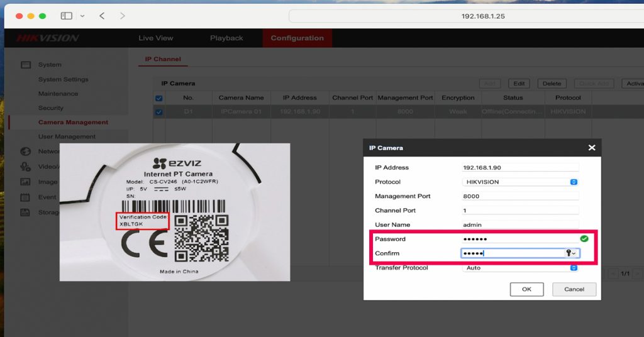Select Camera Management in sidebar
The width and height of the screenshot is (644, 337).
pyautogui.click(x=73, y=122)
